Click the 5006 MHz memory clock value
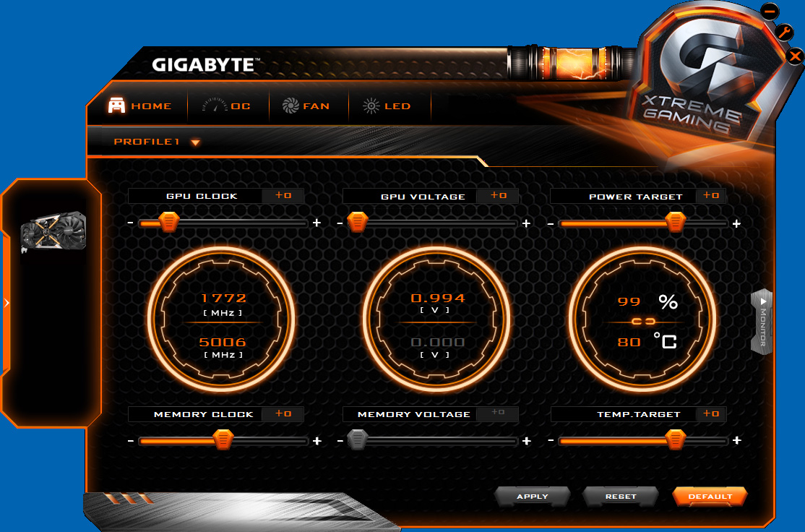The height and width of the screenshot is (532, 805). [223, 342]
